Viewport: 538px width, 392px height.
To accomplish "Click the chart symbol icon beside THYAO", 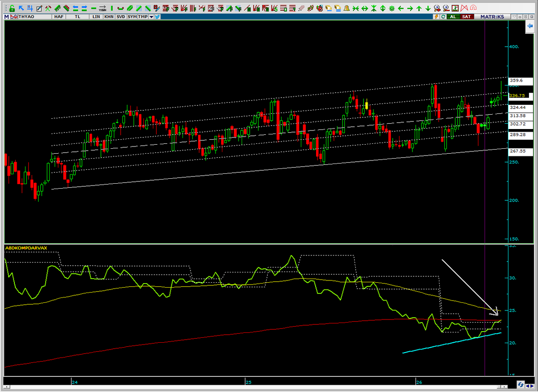I will tap(14, 17).
